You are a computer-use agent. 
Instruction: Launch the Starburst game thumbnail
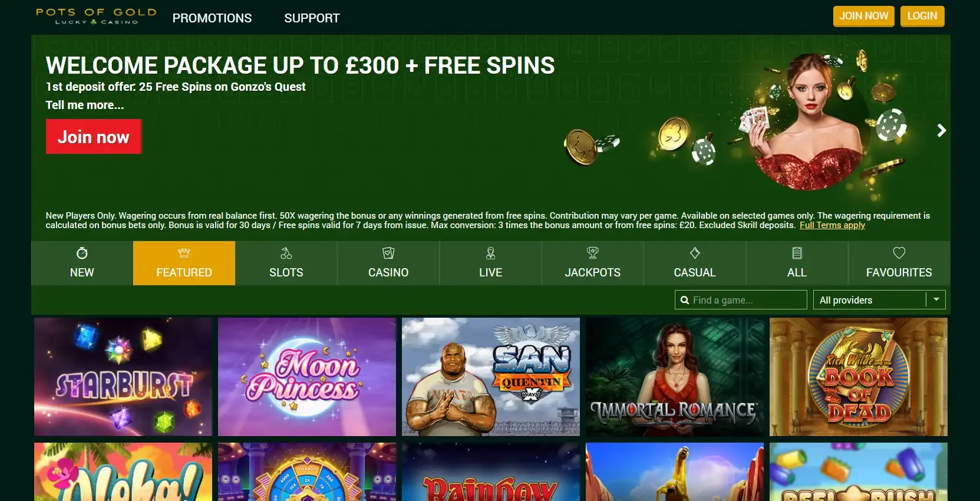pyautogui.click(x=123, y=377)
